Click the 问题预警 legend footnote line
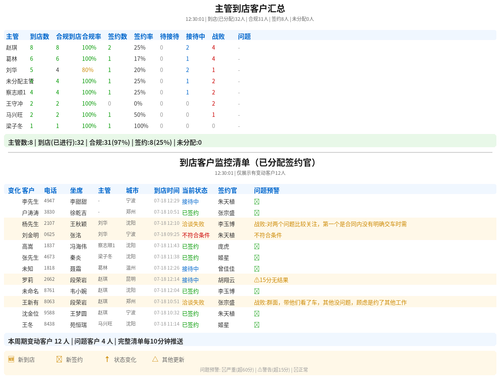This screenshot has height=392, width=500. 254,370
